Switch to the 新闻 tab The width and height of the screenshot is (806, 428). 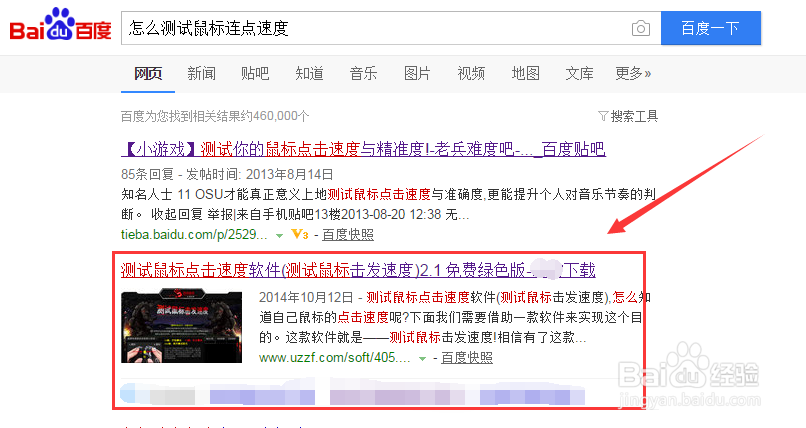(x=202, y=73)
